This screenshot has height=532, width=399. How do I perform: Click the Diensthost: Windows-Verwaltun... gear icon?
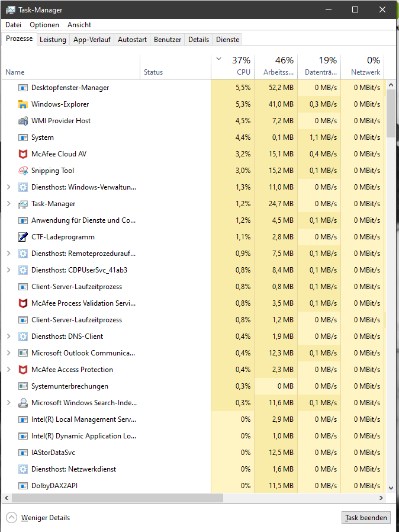22,187
